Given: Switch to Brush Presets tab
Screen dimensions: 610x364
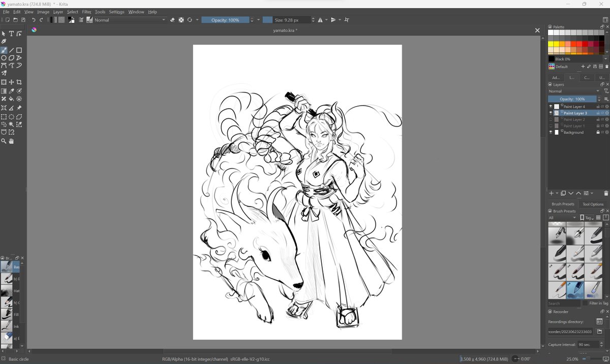Looking at the screenshot, I should point(563,204).
